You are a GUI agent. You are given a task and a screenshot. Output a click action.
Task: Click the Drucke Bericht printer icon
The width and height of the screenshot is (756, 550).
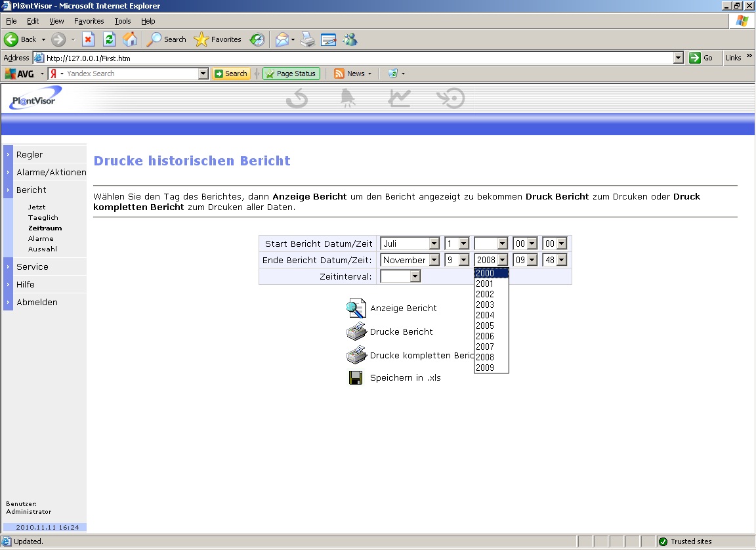click(357, 331)
